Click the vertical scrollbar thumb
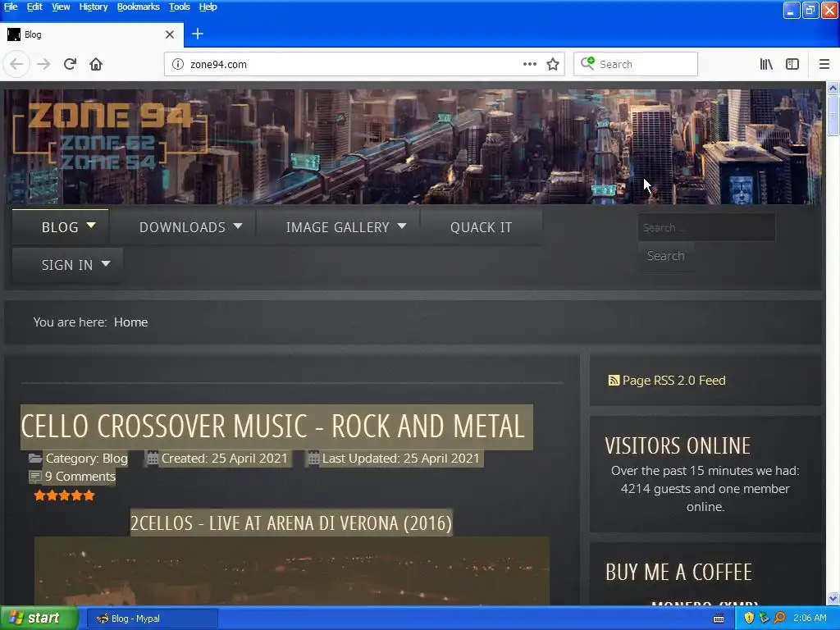 click(833, 115)
